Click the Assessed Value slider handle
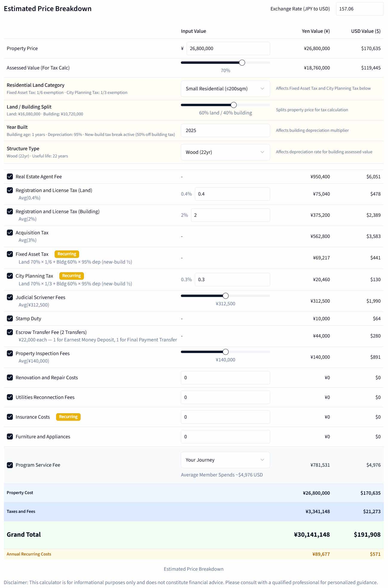The image size is (388, 588). pos(242,63)
